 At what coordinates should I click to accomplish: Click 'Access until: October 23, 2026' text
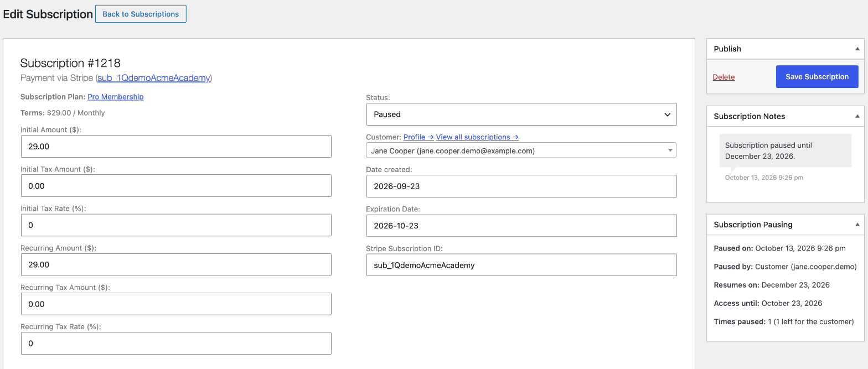pos(768,303)
